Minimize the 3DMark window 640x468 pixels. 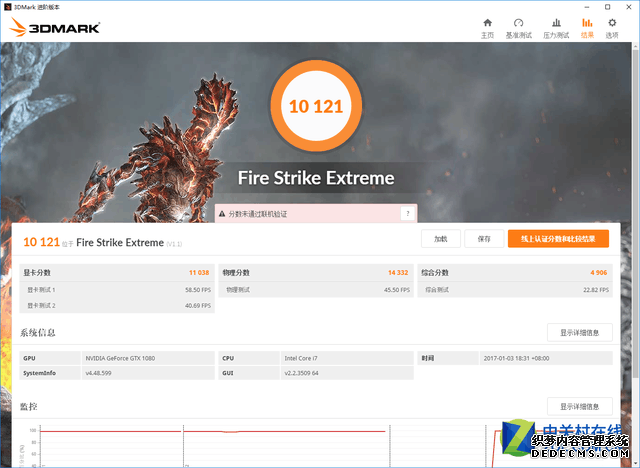(x=587, y=7)
